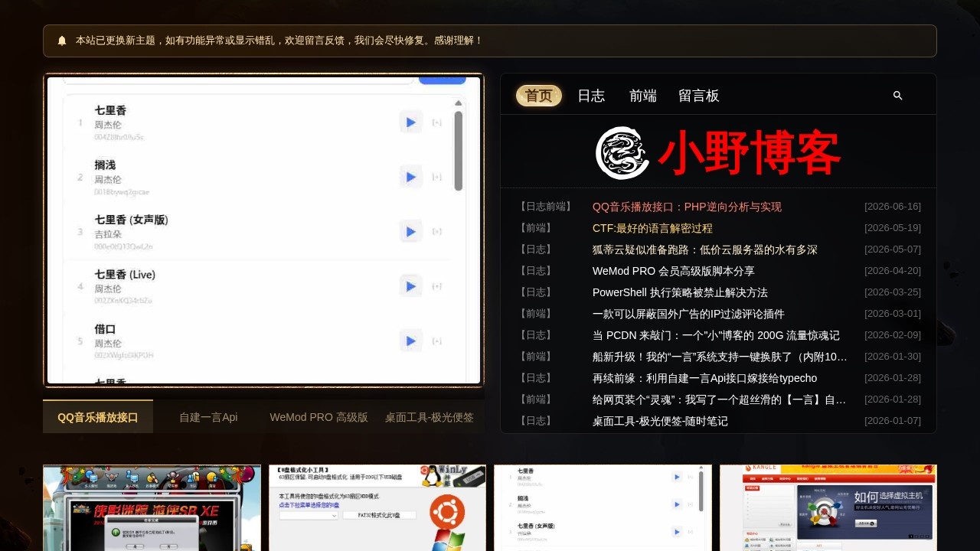The image size is (980, 551).
Task: Open the Kangle 虚拟主机 thumbnail card
Action: [828, 508]
